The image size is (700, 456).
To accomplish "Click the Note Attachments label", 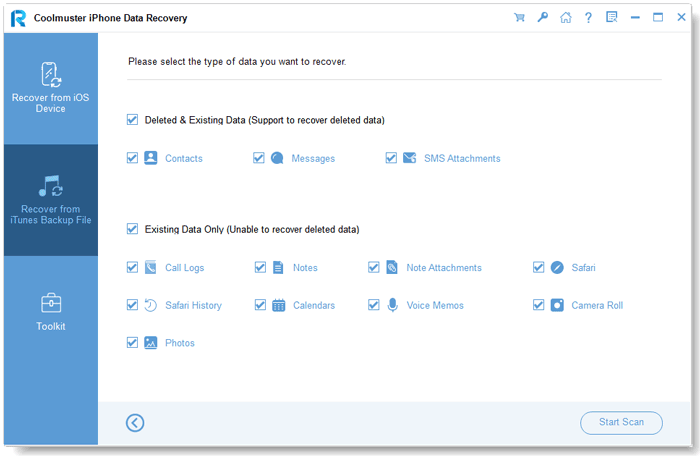I will tap(444, 268).
